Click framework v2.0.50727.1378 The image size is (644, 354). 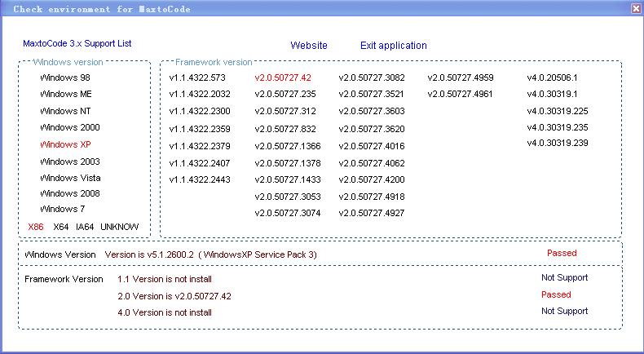pyautogui.click(x=288, y=163)
